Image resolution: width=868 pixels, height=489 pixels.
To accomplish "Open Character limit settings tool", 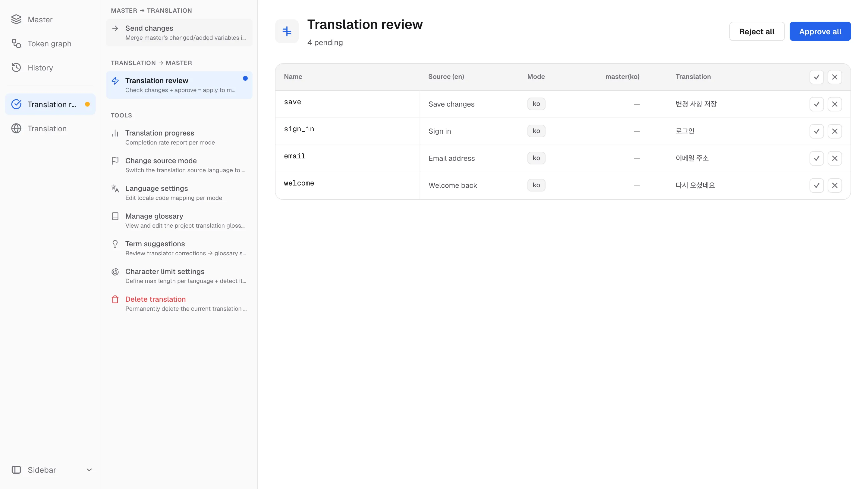I will click(x=179, y=276).
